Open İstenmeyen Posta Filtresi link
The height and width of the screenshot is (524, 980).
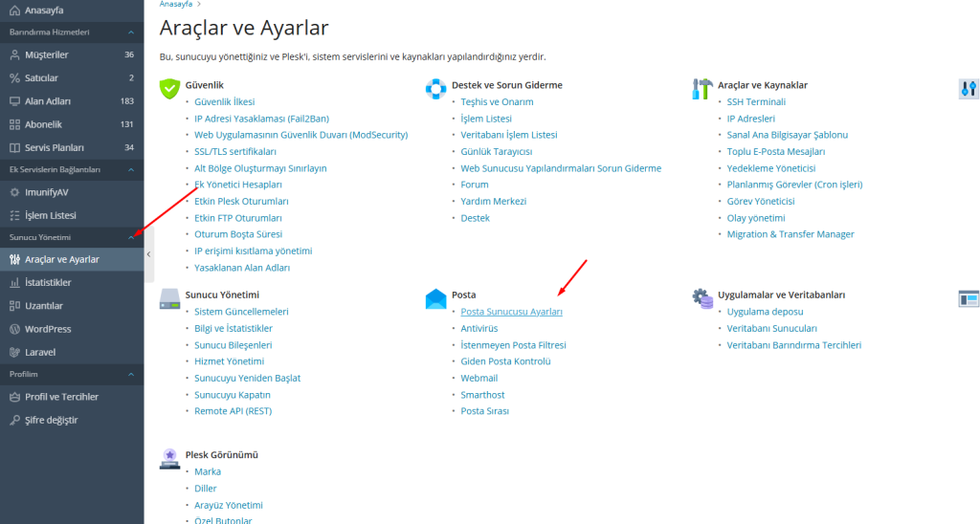[x=513, y=345]
